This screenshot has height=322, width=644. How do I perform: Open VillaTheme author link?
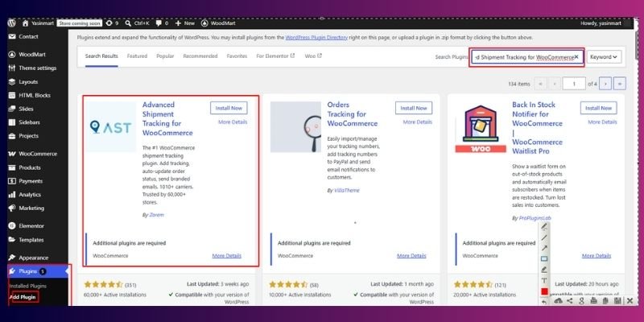tap(346, 191)
